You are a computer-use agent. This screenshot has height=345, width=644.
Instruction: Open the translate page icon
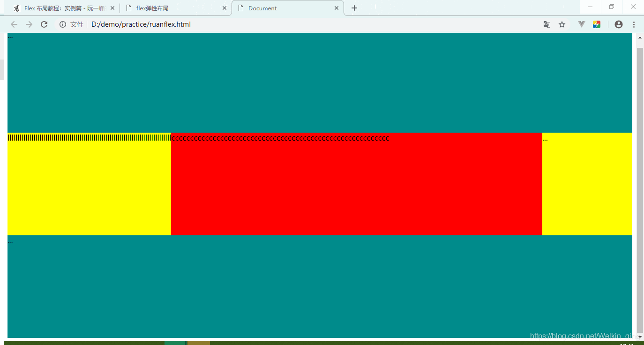[547, 24]
